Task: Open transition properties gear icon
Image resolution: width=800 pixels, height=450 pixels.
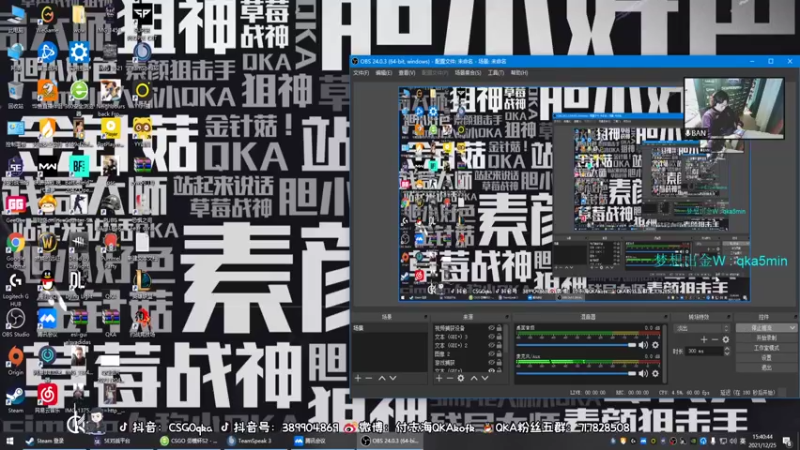Action: (x=726, y=339)
